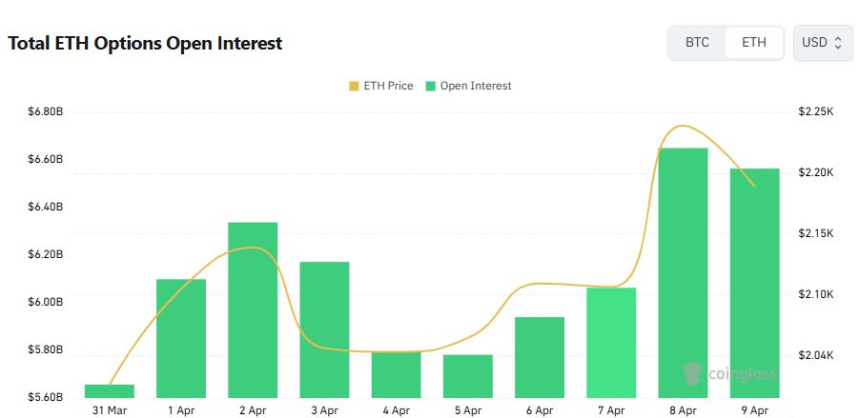Click the yellow ETH Price swatch
The image size is (860, 418).
pos(353,86)
